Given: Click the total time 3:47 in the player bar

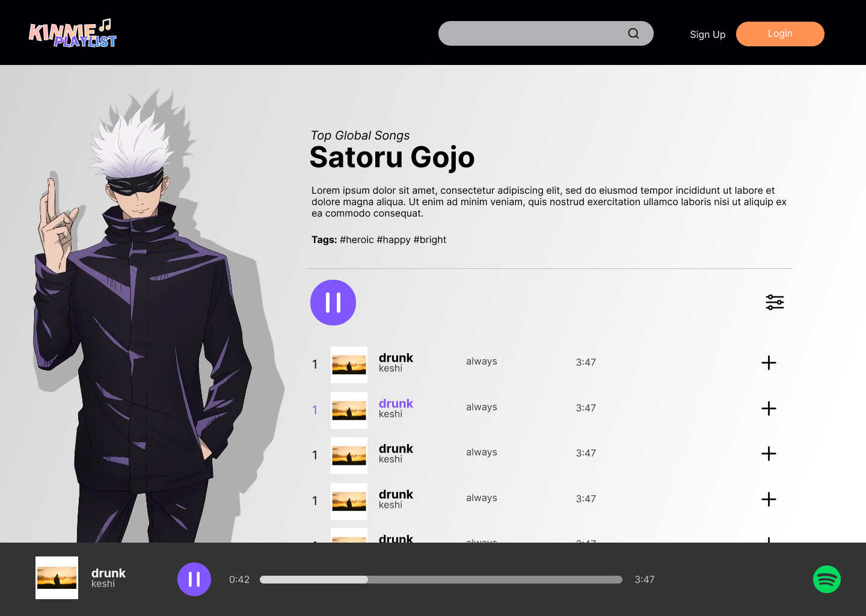Looking at the screenshot, I should pos(645,579).
